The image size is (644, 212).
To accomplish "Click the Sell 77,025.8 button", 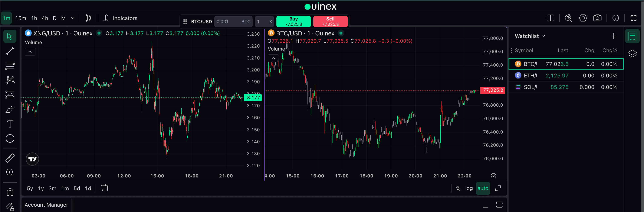I will (x=330, y=22).
